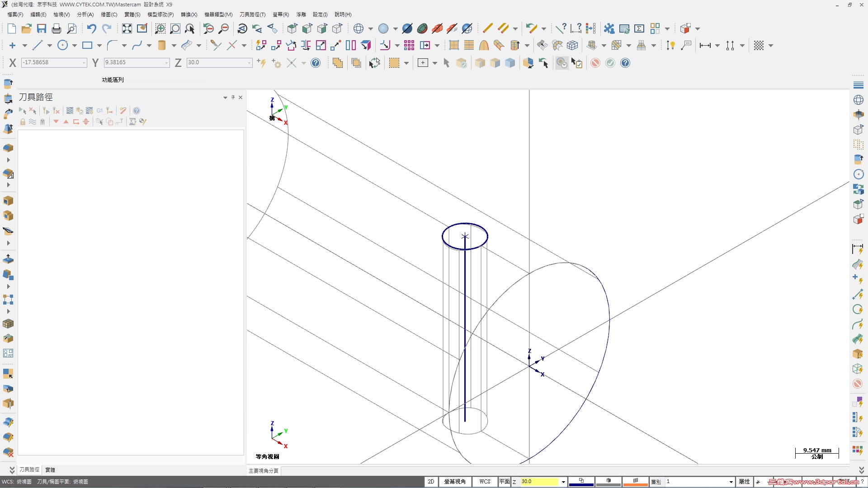Select the create cylinder primitive tool
Viewport: 868px width, 488px height.
pos(162,45)
